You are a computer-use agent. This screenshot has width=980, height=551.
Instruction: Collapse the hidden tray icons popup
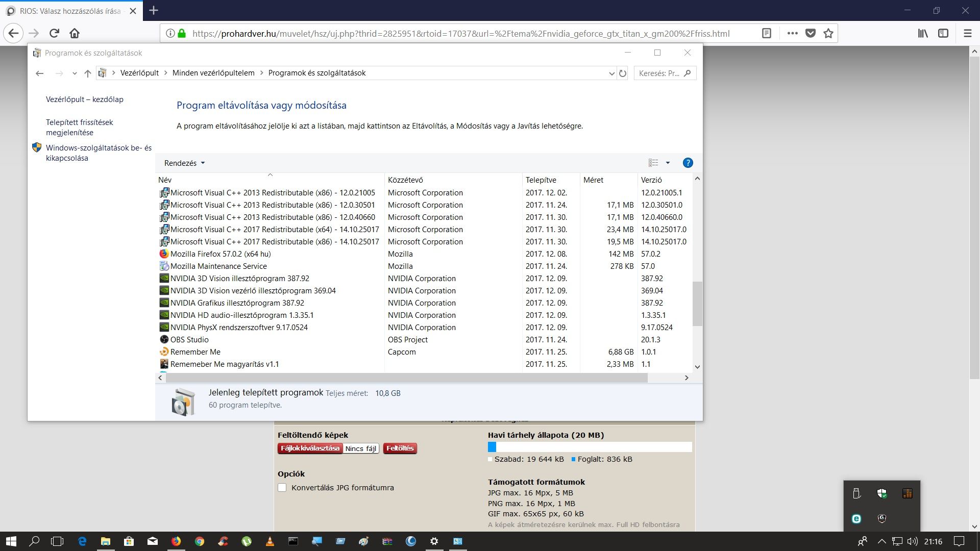[881, 541]
